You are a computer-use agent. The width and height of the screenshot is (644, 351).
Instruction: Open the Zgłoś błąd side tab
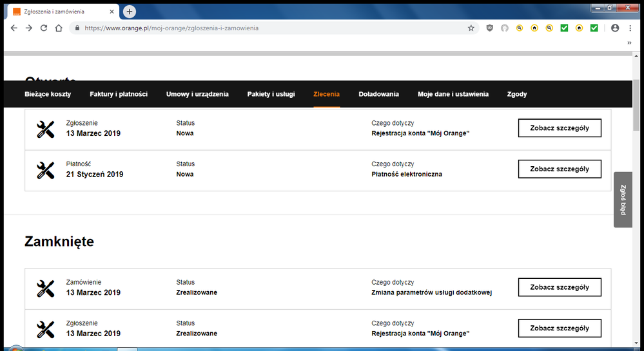[x=623, y=200]
